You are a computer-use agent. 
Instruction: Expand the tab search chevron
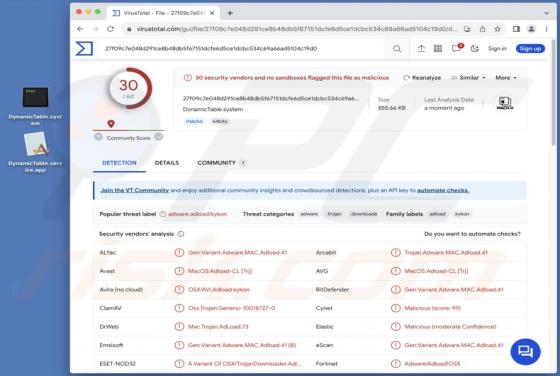coord(546,13)
